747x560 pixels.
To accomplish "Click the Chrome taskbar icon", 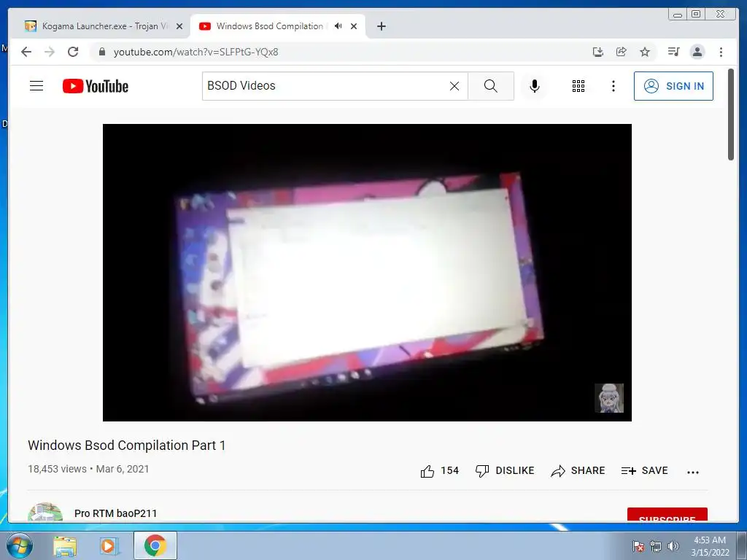I will 155,545.
